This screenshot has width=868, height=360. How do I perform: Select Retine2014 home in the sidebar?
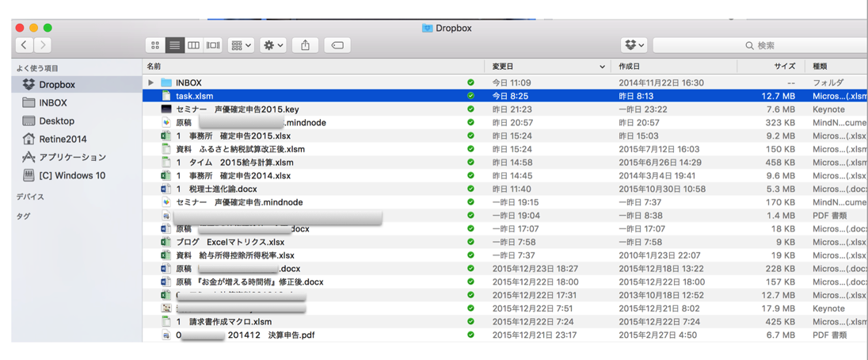coord(77,139)
